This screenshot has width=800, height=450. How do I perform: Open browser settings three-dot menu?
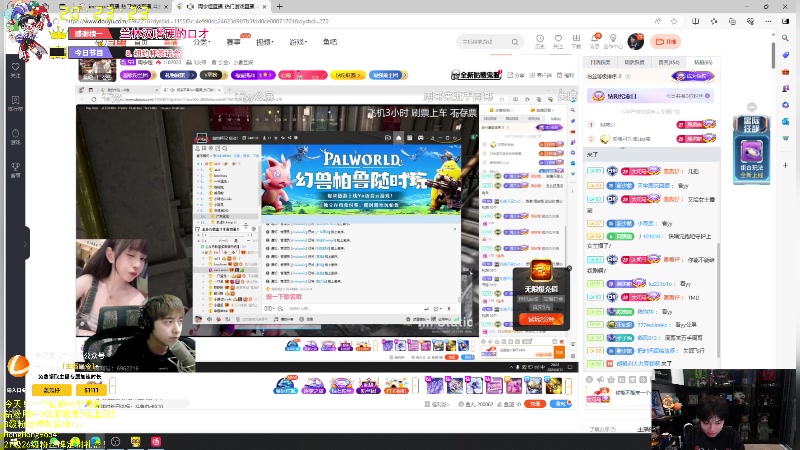click(x=768, y=21)
